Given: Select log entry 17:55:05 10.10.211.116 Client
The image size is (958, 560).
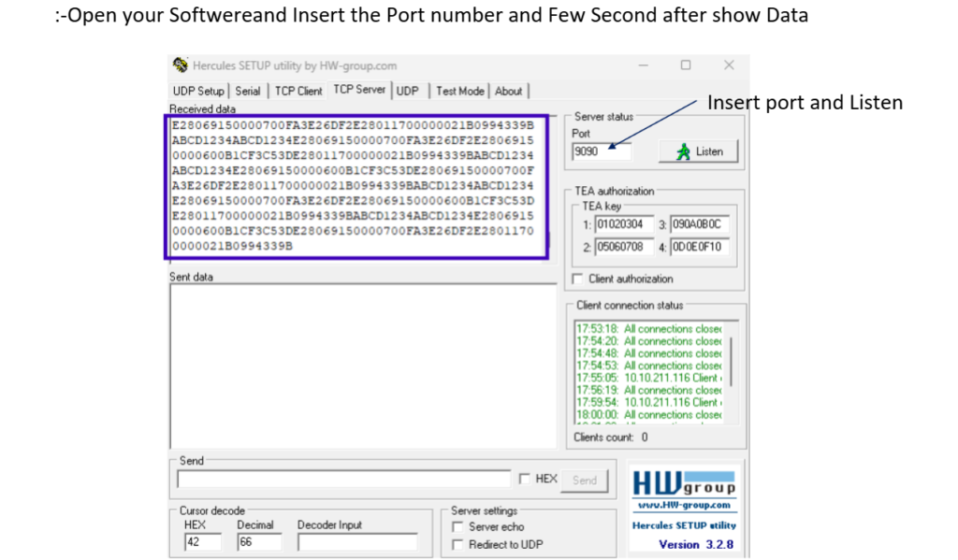Looking at the screenshot, I should (x=648, y=378).
